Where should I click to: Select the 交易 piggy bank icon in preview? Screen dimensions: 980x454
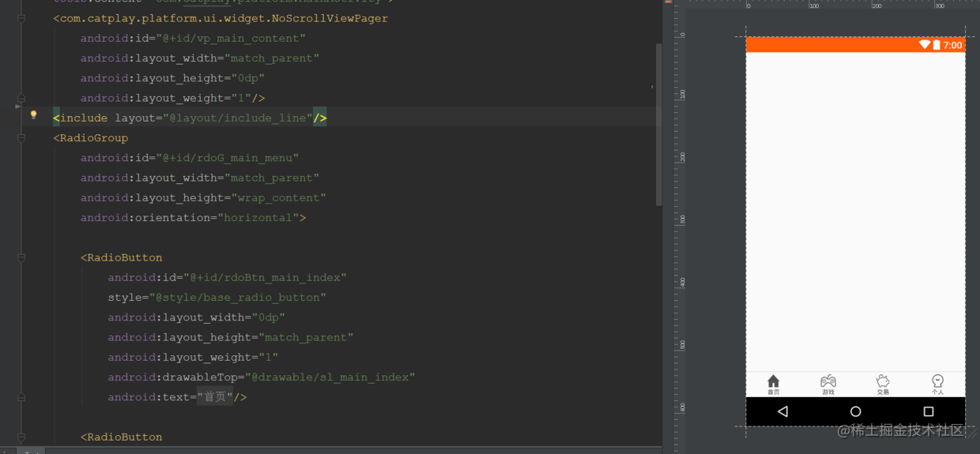[x=883, y=381]
